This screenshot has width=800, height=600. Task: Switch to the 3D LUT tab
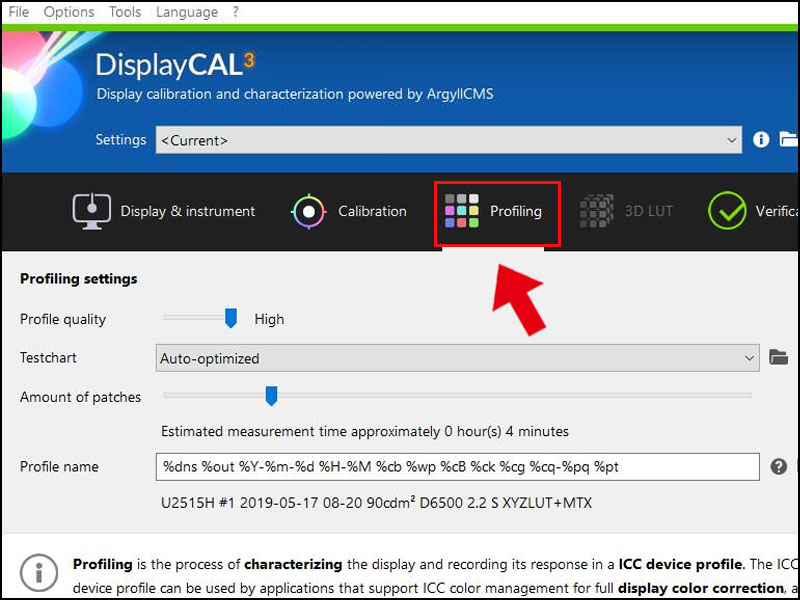pos(649,211)
